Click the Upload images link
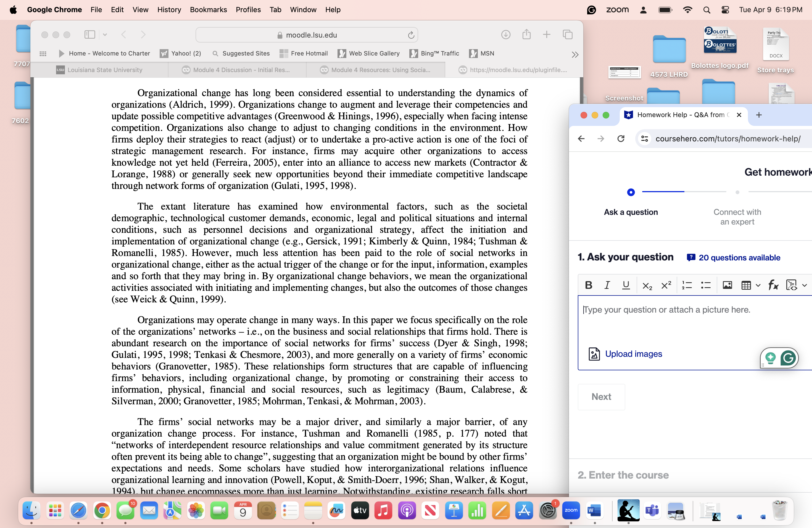The width and height of the screenshot is (812, 528). point(633,354)
